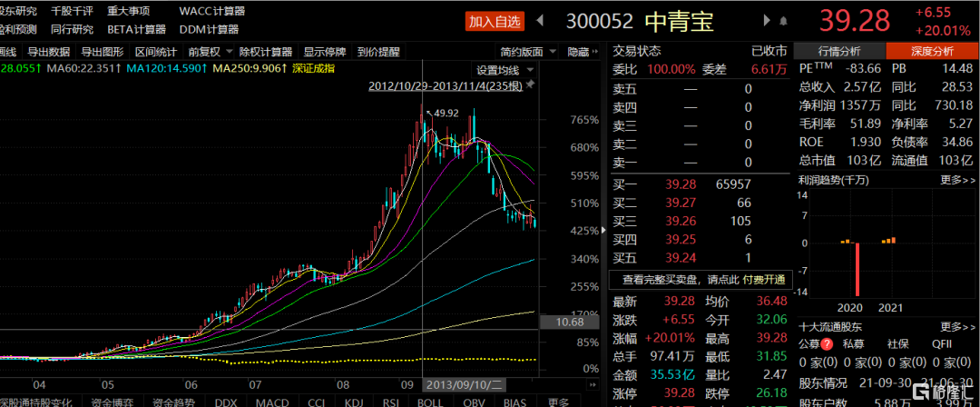Click the price alert bell icon
The height and width of the screenshot is (407, 980).
tap(783, 21)
